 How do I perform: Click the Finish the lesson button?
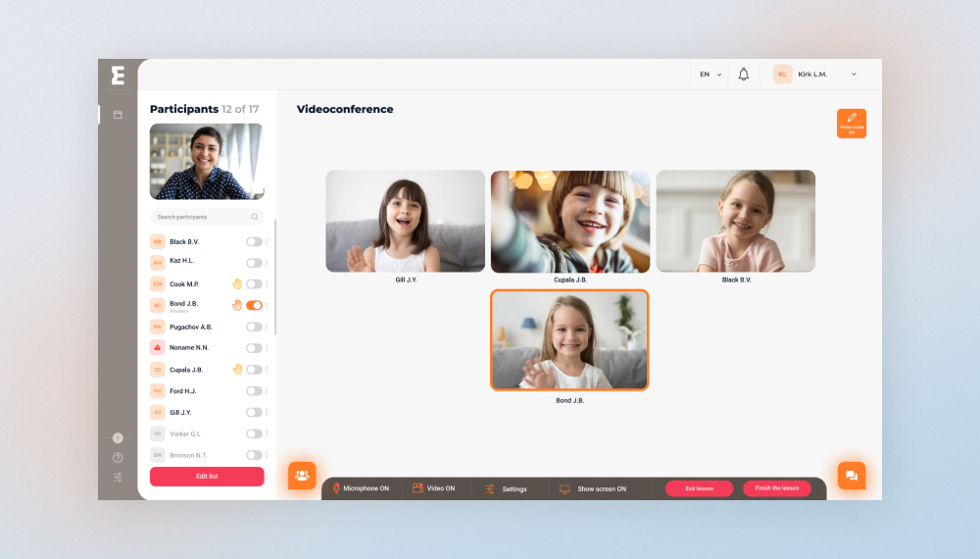tap(777, 488)
